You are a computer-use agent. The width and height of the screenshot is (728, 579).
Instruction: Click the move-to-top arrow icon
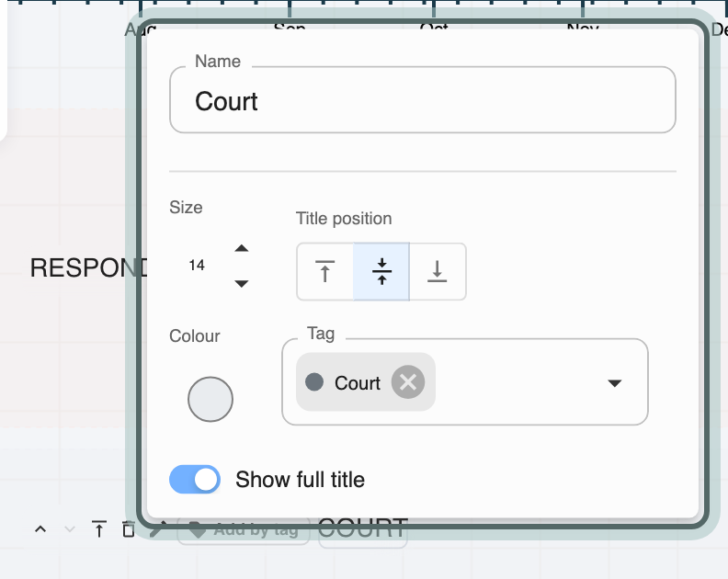pos(99,528)
